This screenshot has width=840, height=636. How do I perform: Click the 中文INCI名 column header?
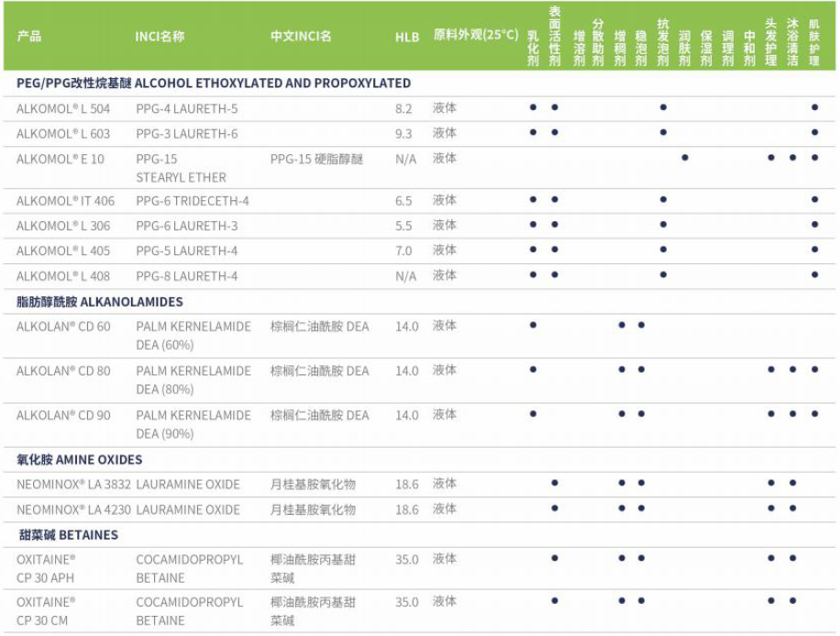coord(301,37)
